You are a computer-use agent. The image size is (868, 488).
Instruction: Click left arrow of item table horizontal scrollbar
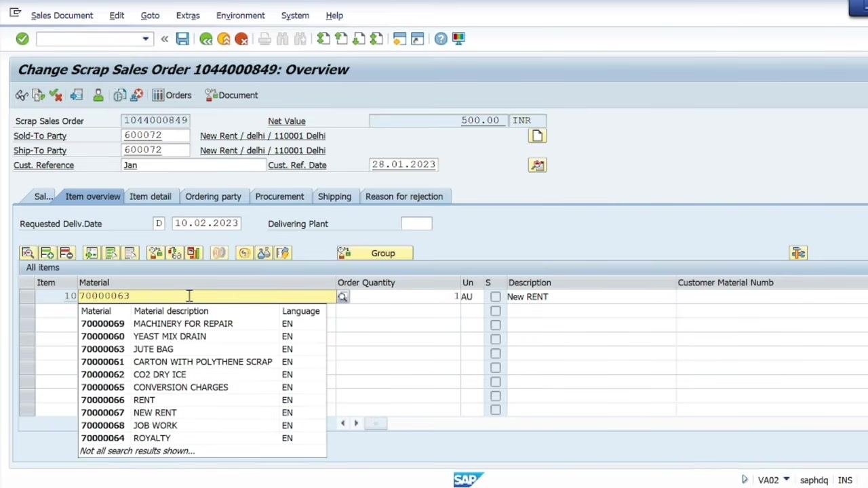coord(342,423)
